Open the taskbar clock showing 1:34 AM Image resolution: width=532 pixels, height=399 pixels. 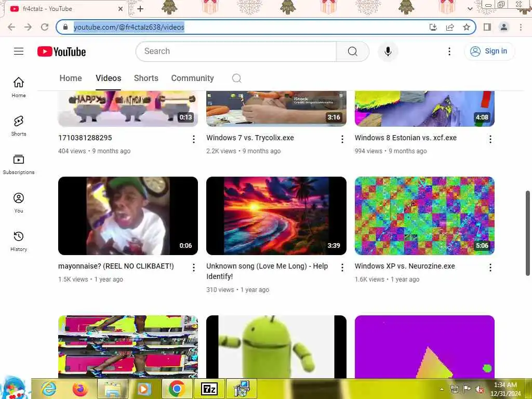click(505, 389)
